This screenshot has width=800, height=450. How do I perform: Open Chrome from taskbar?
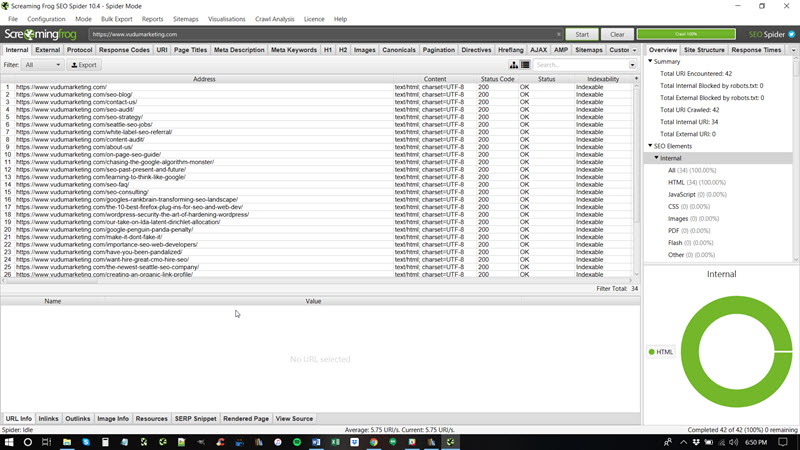(374, 442)
